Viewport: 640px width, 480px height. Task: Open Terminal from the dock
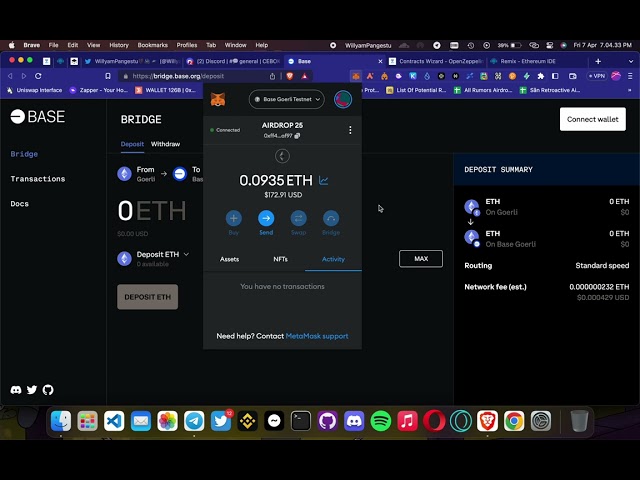pos(301,421)
